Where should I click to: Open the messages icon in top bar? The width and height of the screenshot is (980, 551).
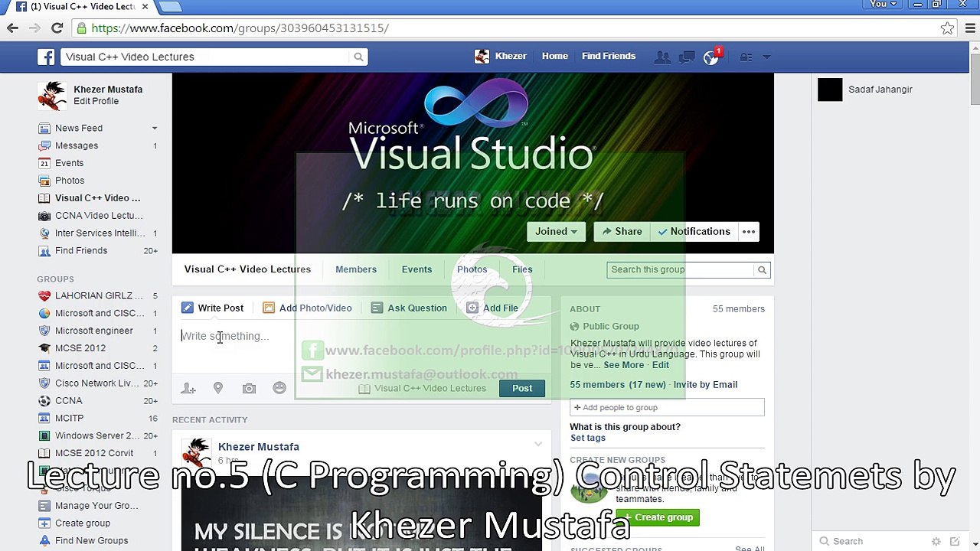click(x=687, y=57)
